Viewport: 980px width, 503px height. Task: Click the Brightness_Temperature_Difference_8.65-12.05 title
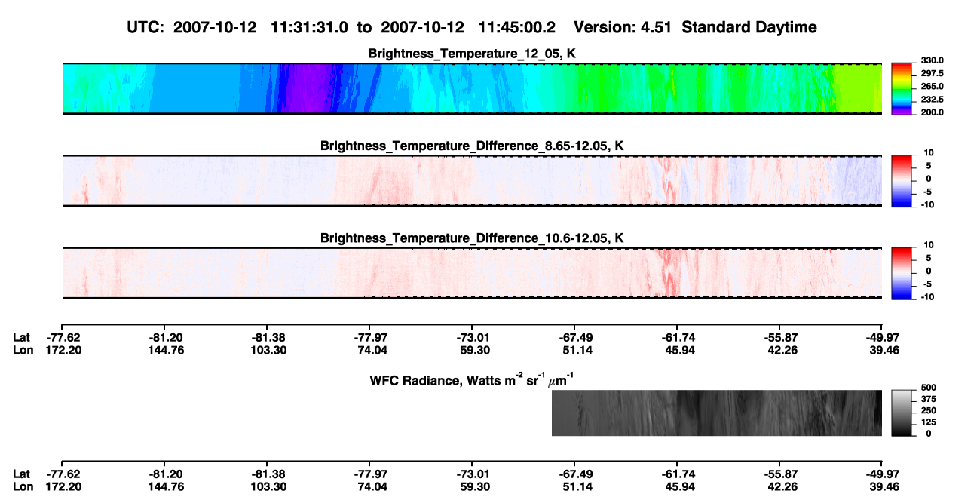click(472, 146)
